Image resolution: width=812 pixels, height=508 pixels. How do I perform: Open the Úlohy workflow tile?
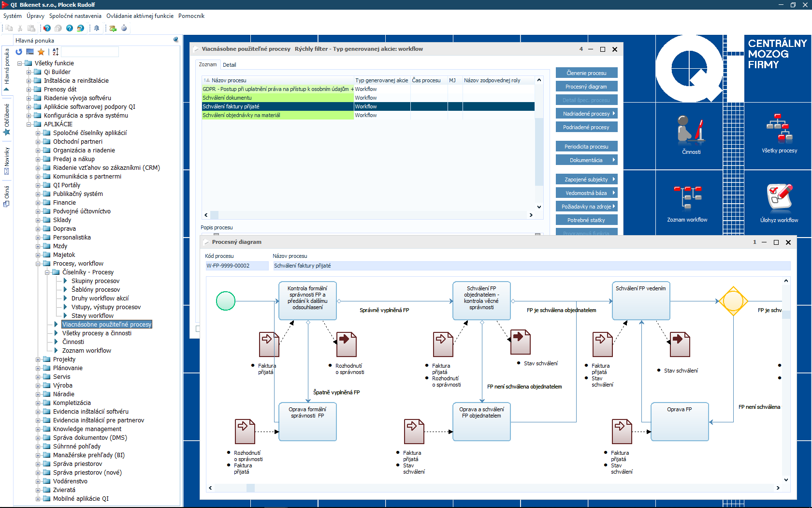(x=779, y=204)
